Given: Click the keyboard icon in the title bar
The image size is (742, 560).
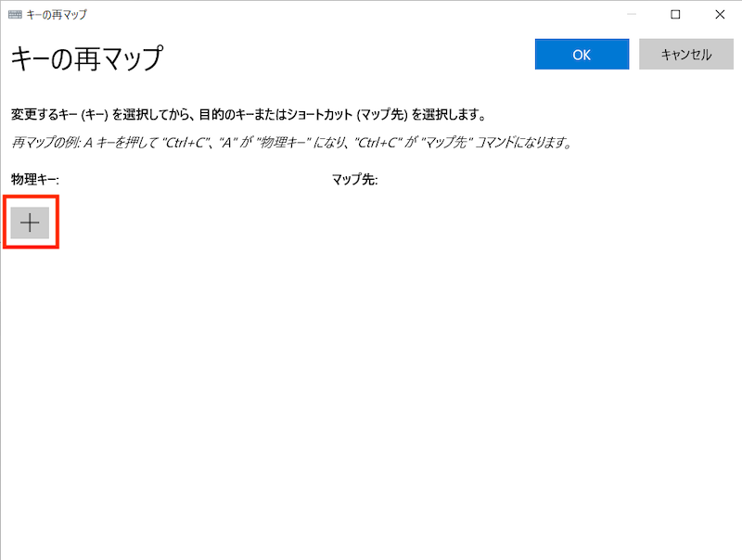Looking at the screenshot, I should click(15, 14).
